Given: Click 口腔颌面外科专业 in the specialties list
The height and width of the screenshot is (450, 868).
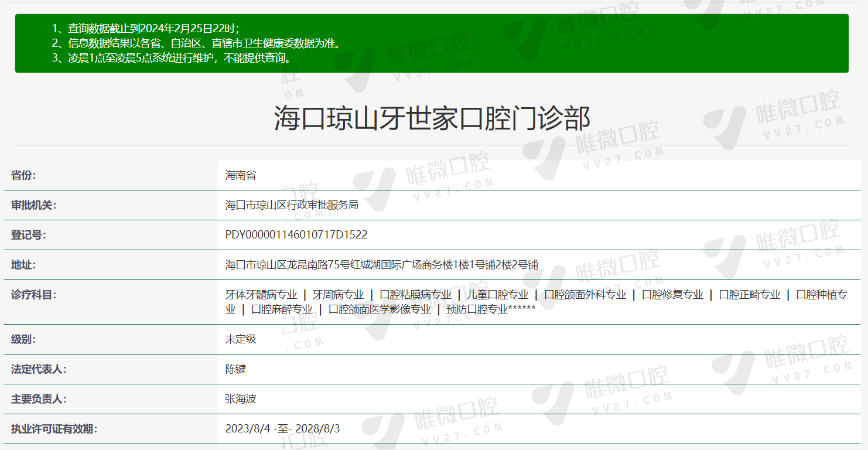Looking at the screenshot, I should 585,295.
